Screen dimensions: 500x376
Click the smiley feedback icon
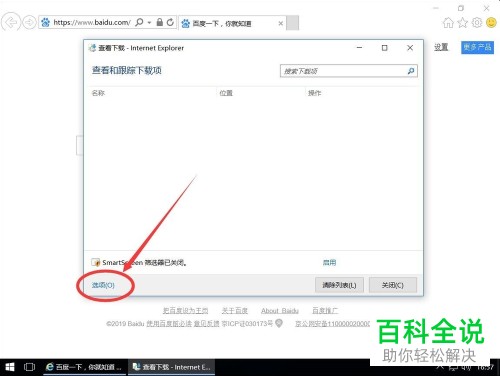(491, 23)
